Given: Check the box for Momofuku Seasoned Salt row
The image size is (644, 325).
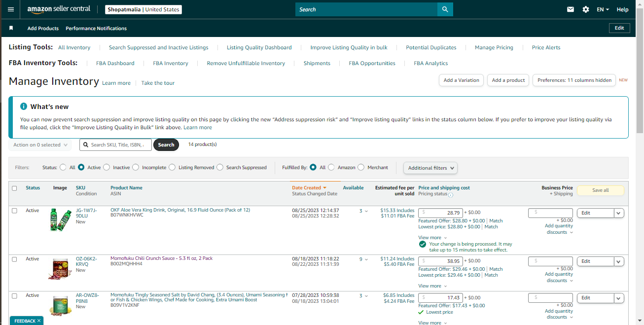Looking at the screenshot, I should point(14,295).
